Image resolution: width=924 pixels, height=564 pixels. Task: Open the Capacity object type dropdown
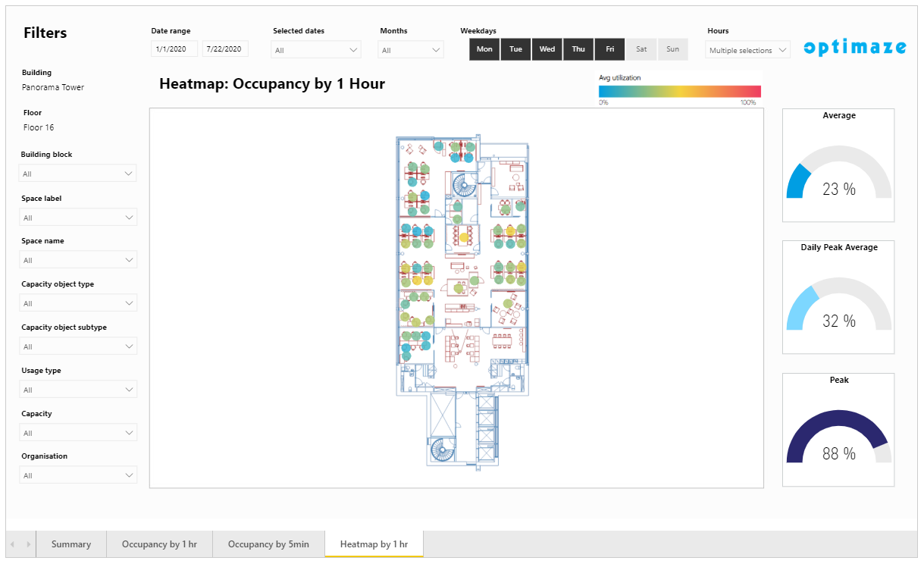(x=78, y=303)
